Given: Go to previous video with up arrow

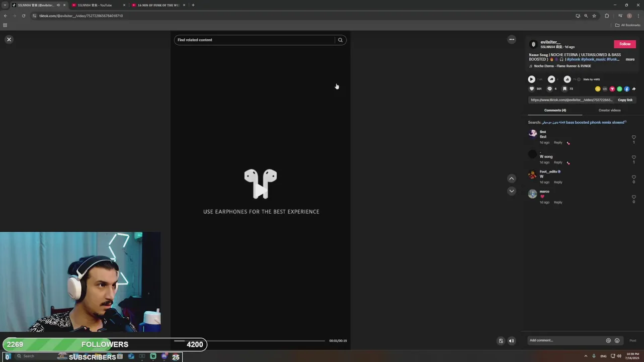Looking at the screenshot, I should tap(512, 178).
